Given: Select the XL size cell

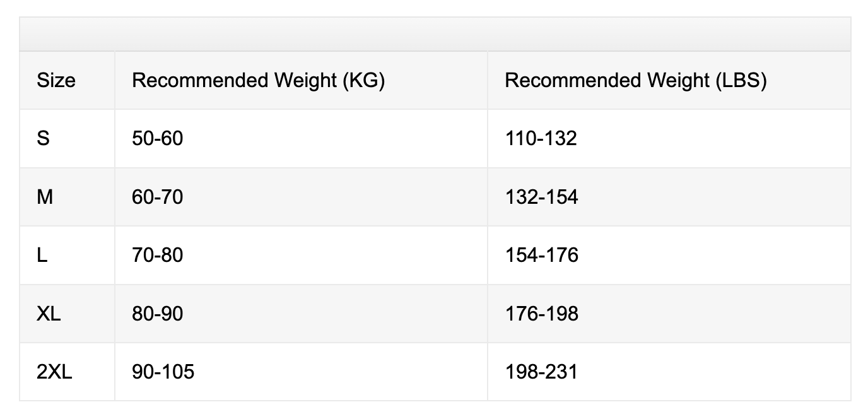Looking at the screenshot, I should pos(49,314).
